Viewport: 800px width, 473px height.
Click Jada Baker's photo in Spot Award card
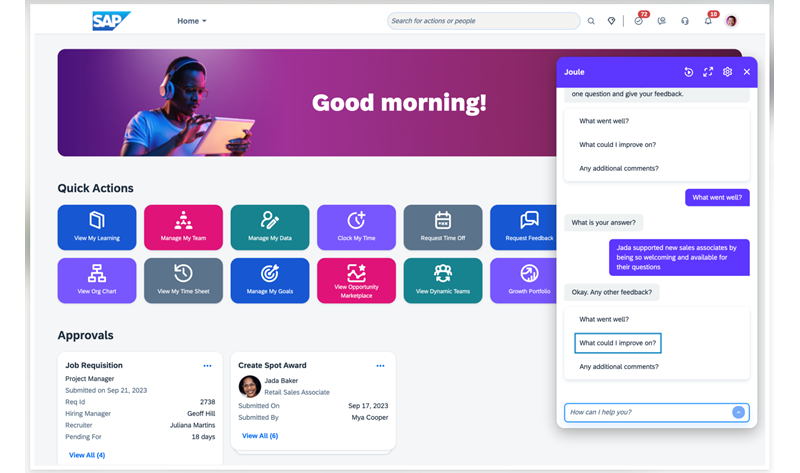[249, 386]
